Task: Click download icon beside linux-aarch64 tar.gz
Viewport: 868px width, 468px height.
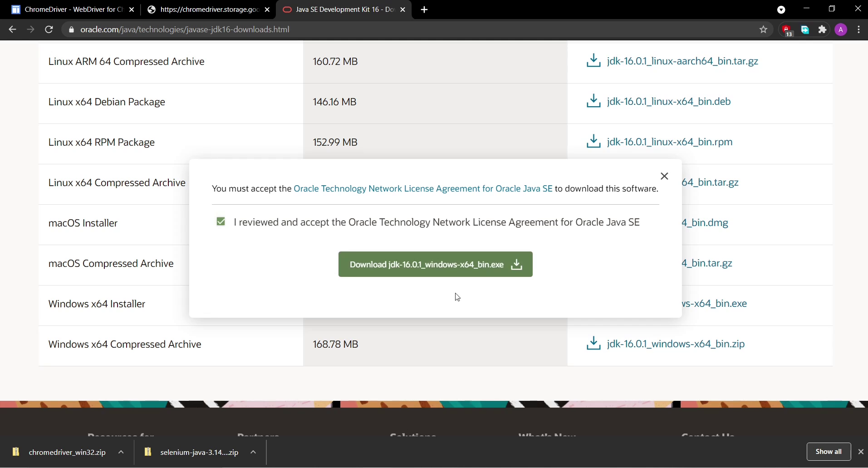Action: click(x=594, y=60)
